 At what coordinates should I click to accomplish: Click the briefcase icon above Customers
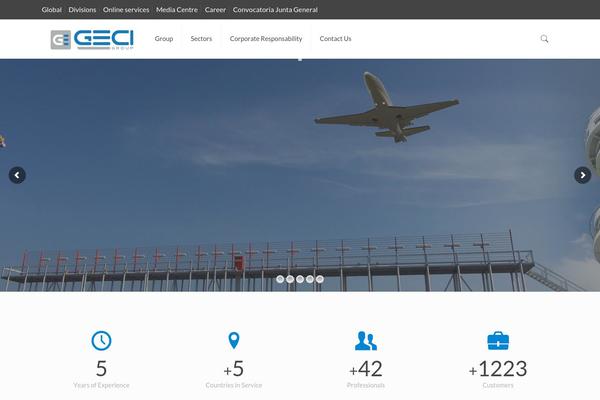pos(498,341)
